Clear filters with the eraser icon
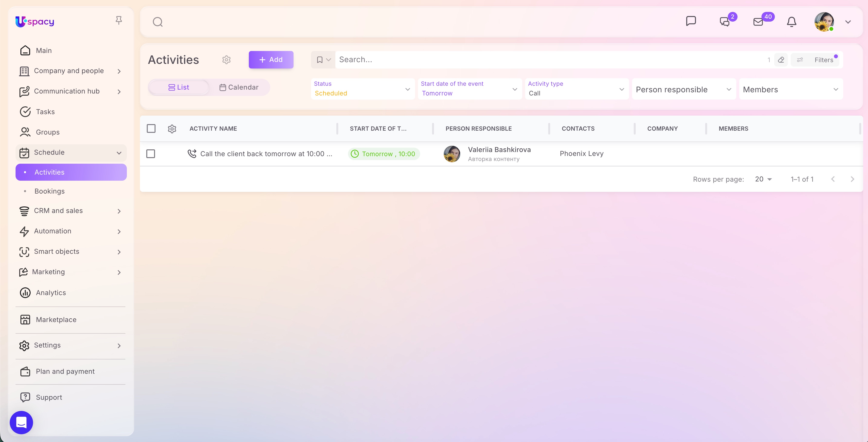Image resolution: width=868 pixels, height=442 pixels. click(x=781, y=60)
